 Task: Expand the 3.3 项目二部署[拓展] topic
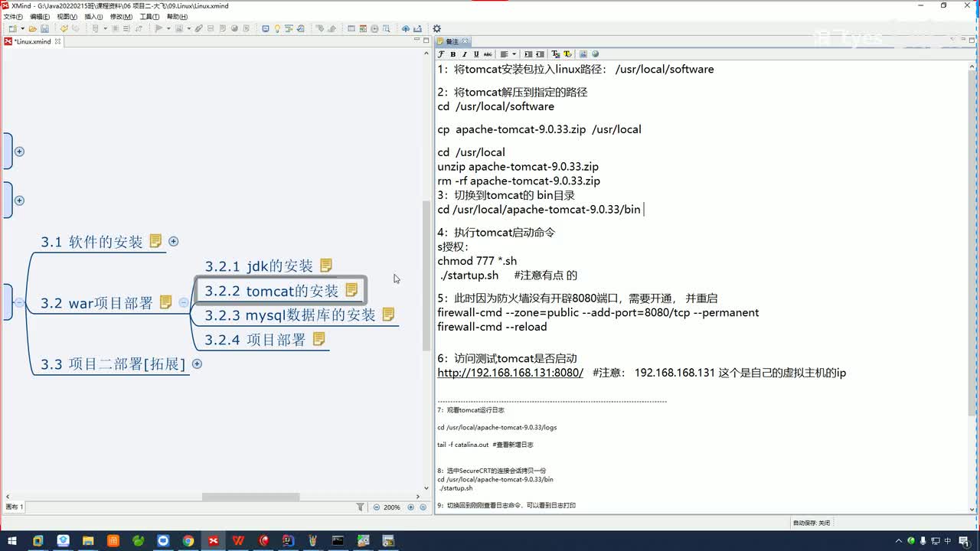(x=197, y=364)
